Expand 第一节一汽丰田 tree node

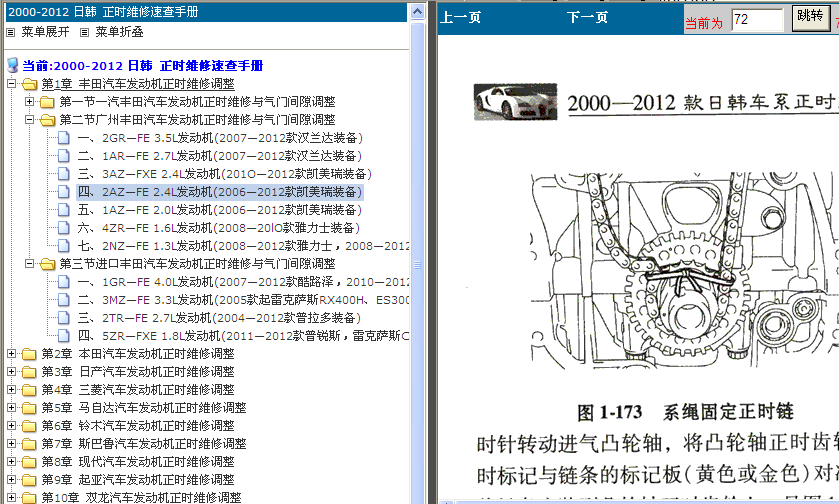click(29, 101)
